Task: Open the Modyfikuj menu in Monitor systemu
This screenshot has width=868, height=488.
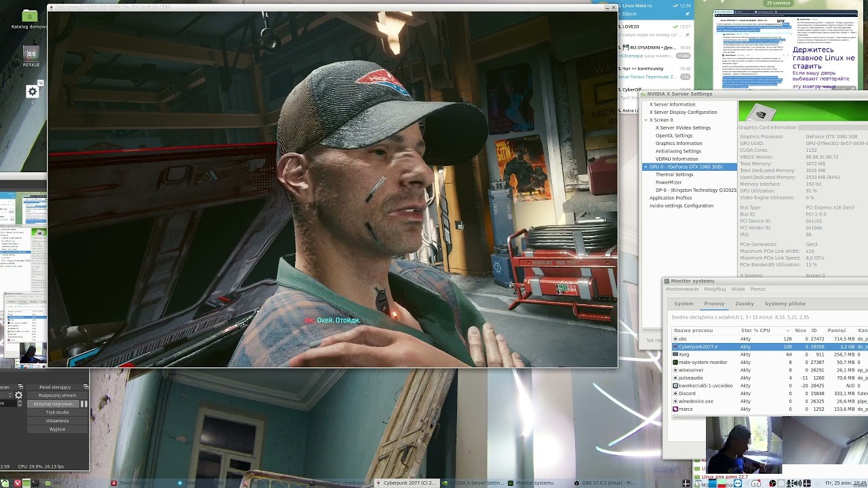Action: (715, 289)
